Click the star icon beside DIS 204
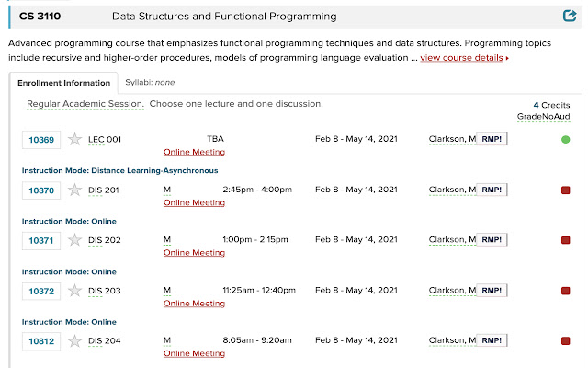Viewport: 588px width, 368px height. tap(74, 342)
